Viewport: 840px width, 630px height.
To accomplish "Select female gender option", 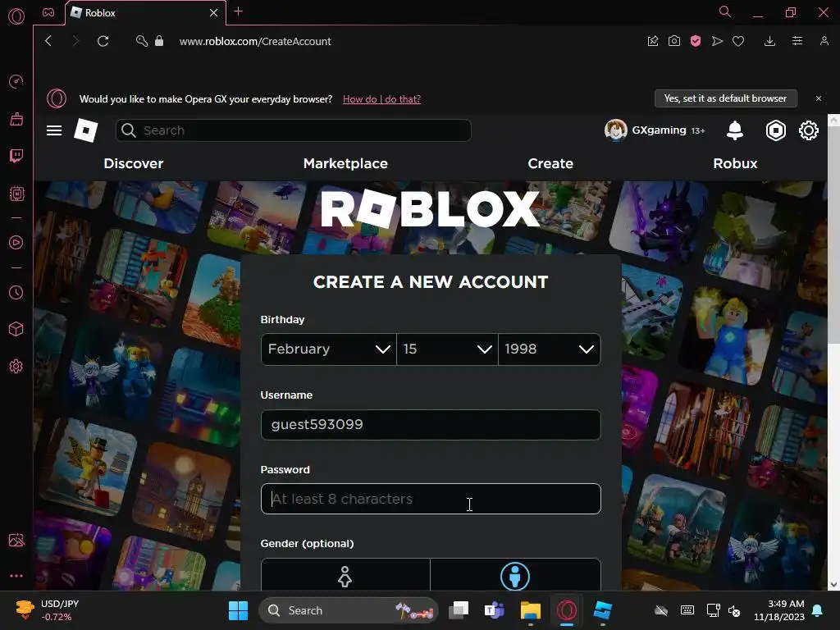I will point(345,575).
